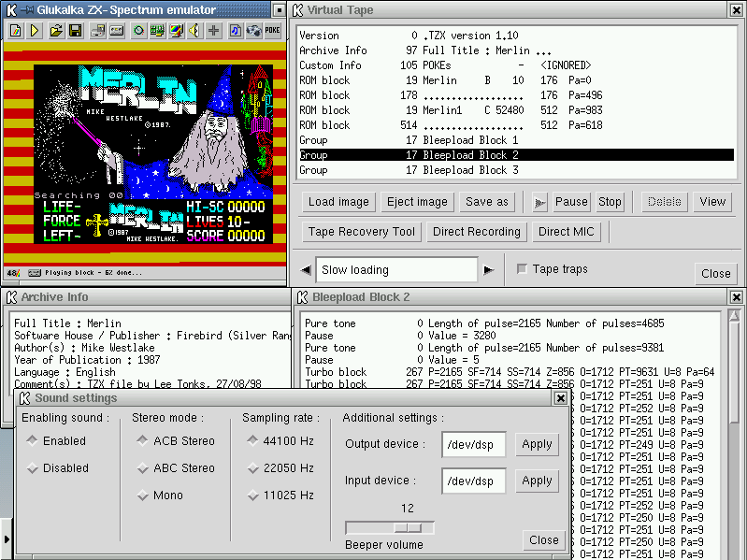Select the Enabled sound radio button
The image size is (747, 560).
pos(32,441)
